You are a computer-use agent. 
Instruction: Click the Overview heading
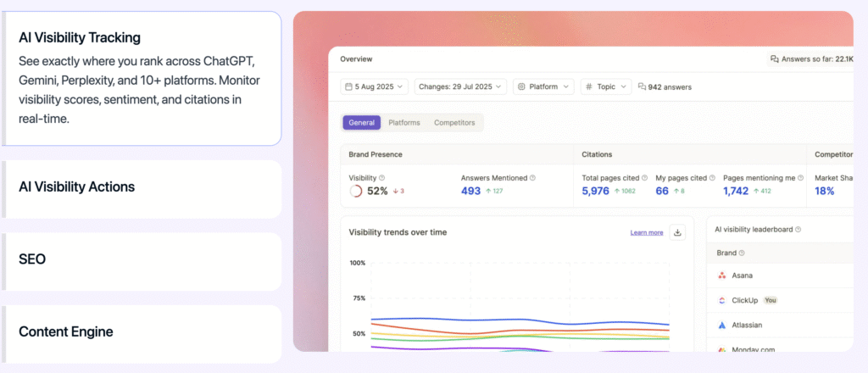(x=356, y=59)
